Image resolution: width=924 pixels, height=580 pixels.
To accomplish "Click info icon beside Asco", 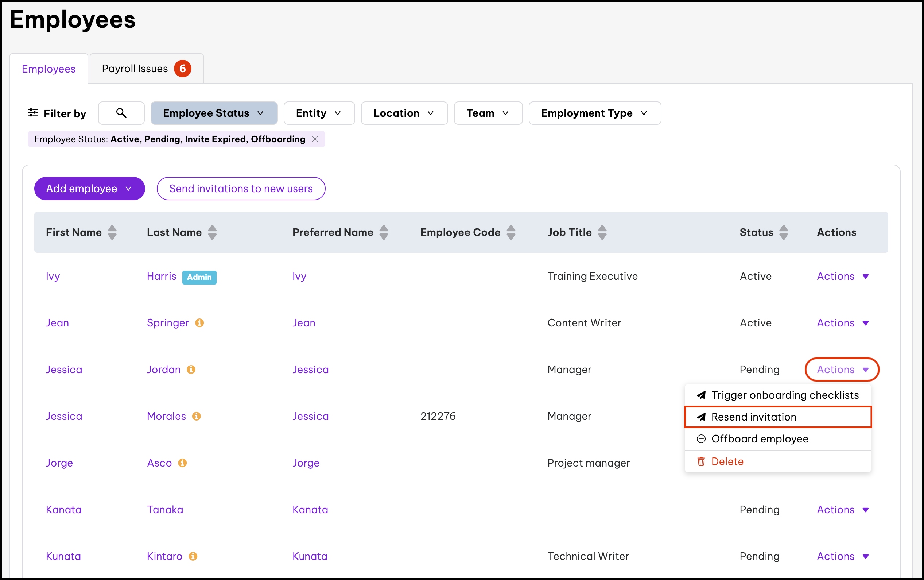I will [x=182, y=463].
